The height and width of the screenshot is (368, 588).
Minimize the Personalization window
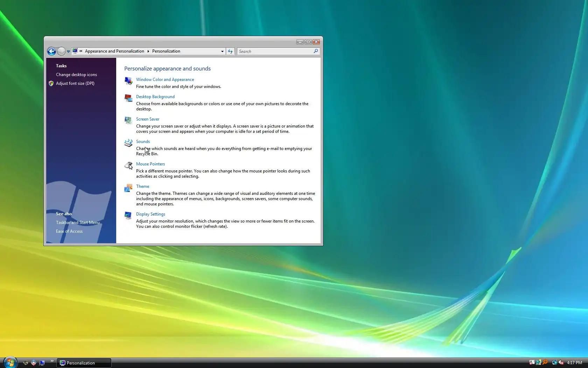pyautogui.click(x=300, y=42)
